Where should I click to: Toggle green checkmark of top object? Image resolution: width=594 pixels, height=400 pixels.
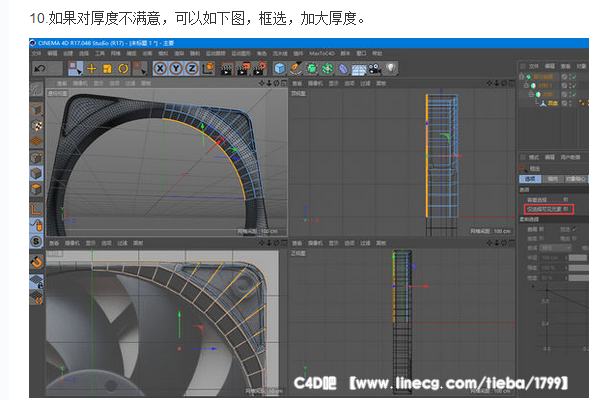point(574,77)
